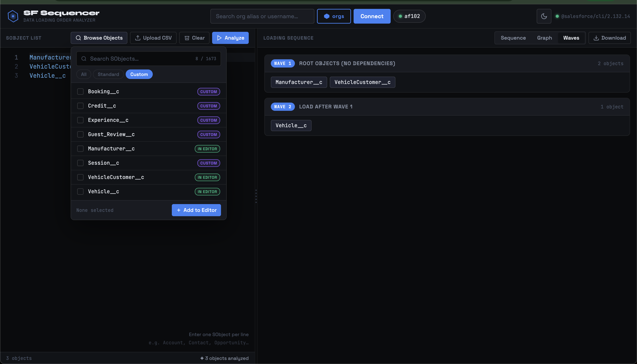Tick the VehicleCustomer__c checkbox in the list

coord(80,177)
